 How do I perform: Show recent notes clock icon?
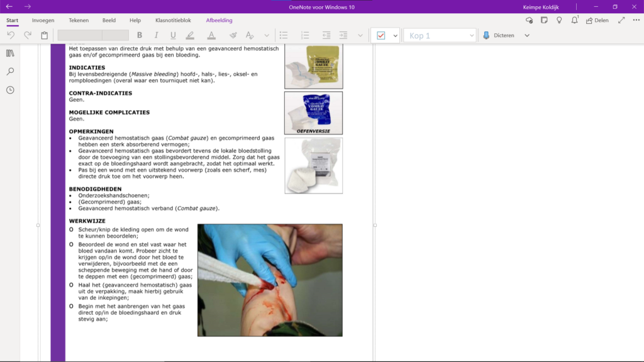pyautogui.click(x=10, y=90)
